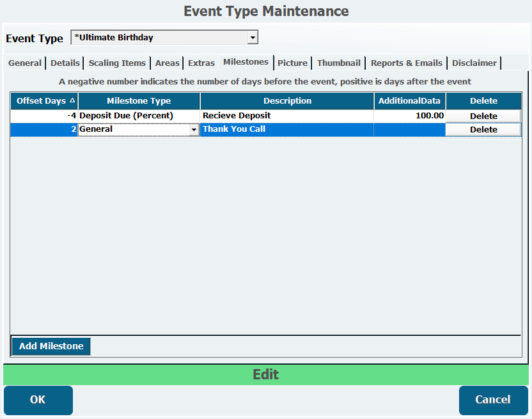The width and height of the screenshot is (532, 419).
Task: Click the Add Milestone button
Action: [x=51, y=346]
